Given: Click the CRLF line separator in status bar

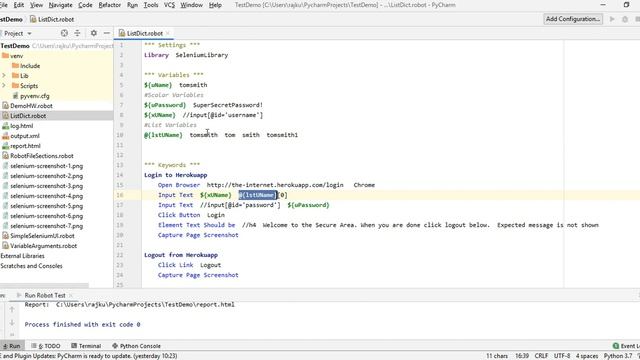Looking at the screenshot, I should (541, 356).
